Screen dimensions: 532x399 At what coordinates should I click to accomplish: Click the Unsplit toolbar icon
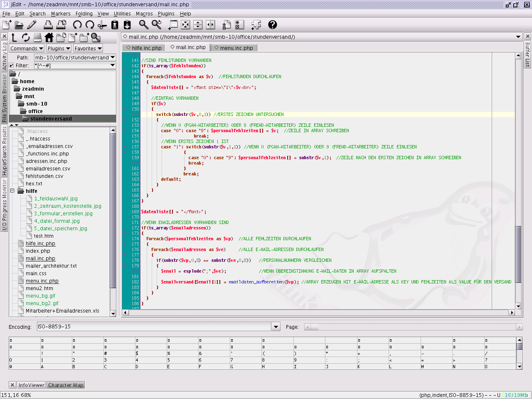(x=186, y=25)
